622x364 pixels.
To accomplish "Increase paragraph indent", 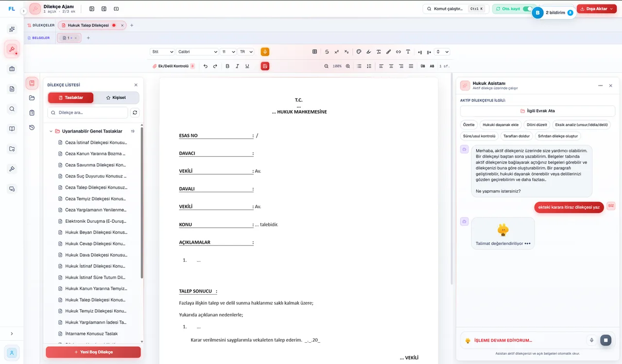I will [429, 52].
